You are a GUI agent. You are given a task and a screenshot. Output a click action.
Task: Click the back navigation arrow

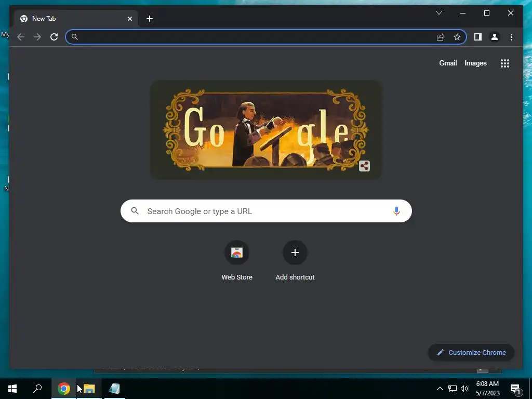click(21, 37)
